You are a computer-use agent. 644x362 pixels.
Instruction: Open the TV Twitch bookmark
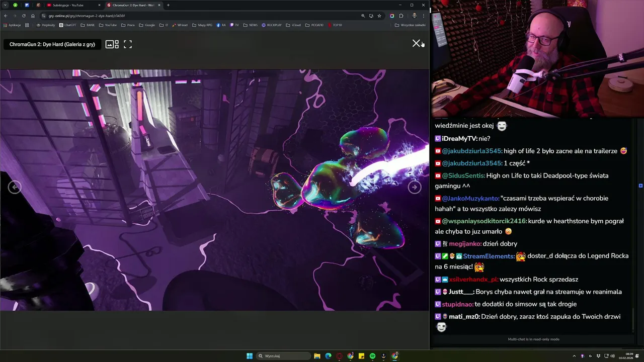(234, 25)
